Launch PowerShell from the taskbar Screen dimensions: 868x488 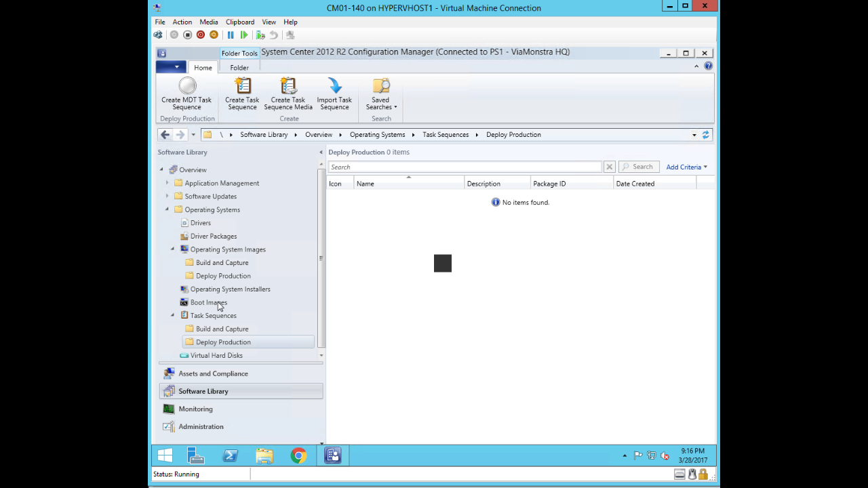231,455
